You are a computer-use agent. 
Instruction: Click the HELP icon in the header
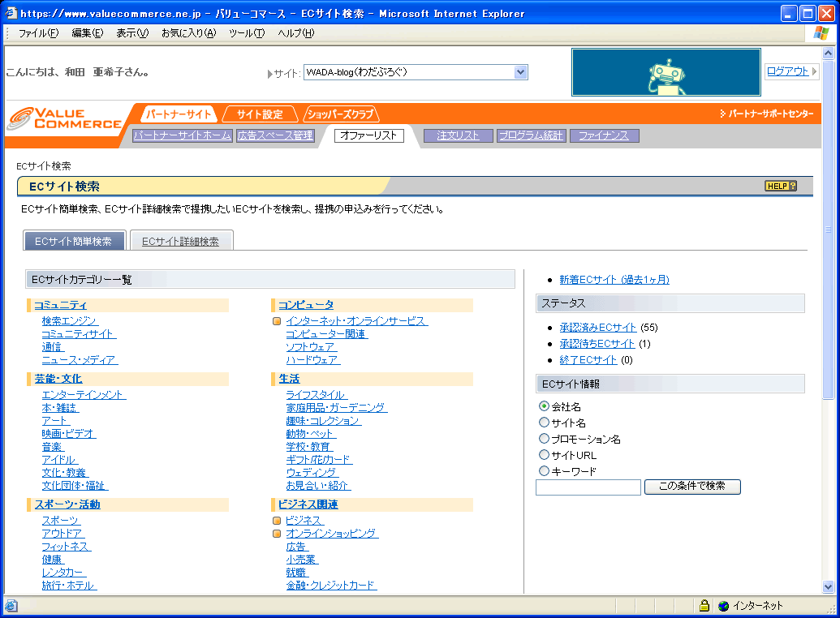[x=781, y=187]
